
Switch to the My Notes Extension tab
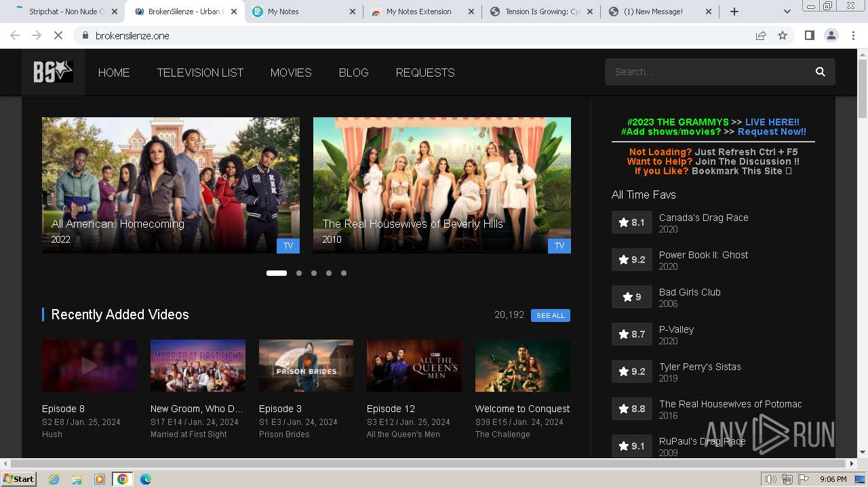pos(422,12)
